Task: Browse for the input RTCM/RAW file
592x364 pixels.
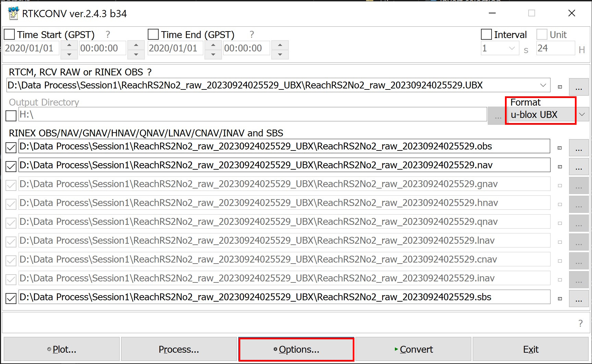Action: click(579, 87)
